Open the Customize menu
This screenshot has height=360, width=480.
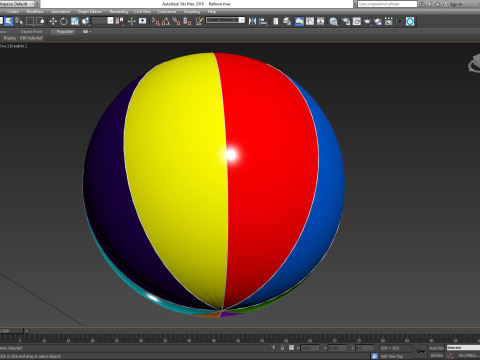point(167,12)
